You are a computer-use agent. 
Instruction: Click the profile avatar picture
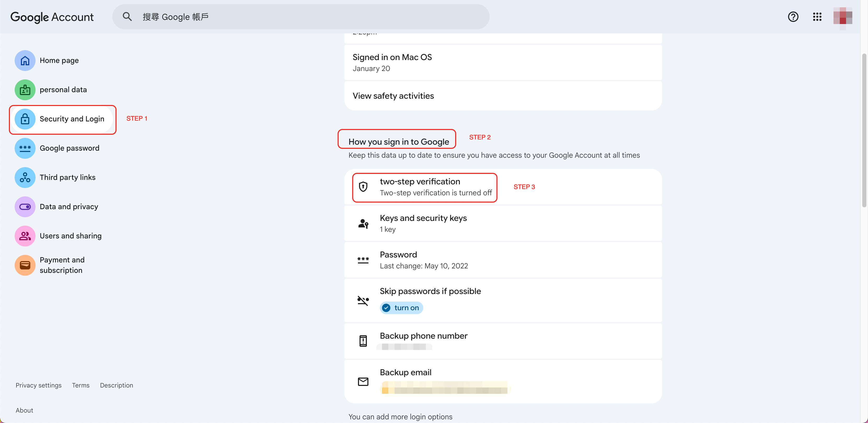(x=842, y=17)
